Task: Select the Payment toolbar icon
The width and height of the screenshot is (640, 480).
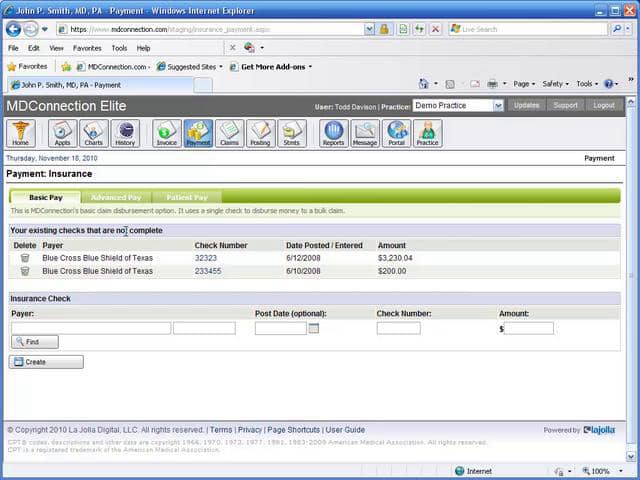Action: pyautogui.click(x=198, y=133)
